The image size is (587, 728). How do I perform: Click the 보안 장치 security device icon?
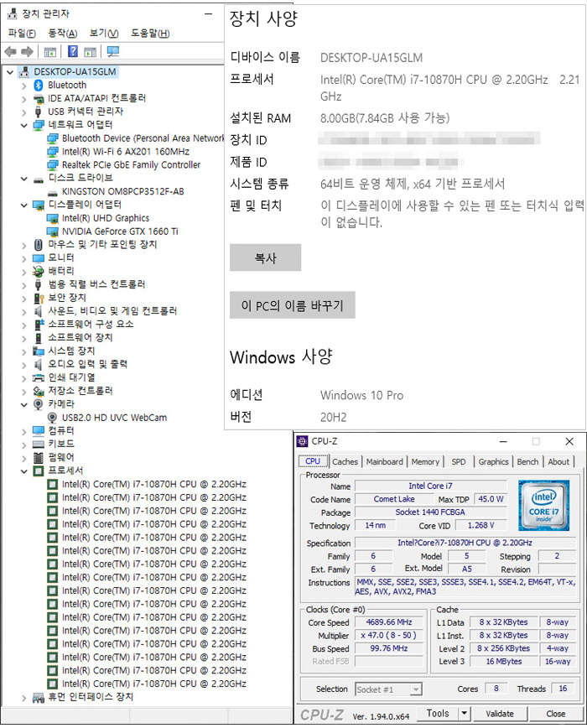[x=39, y=298]
